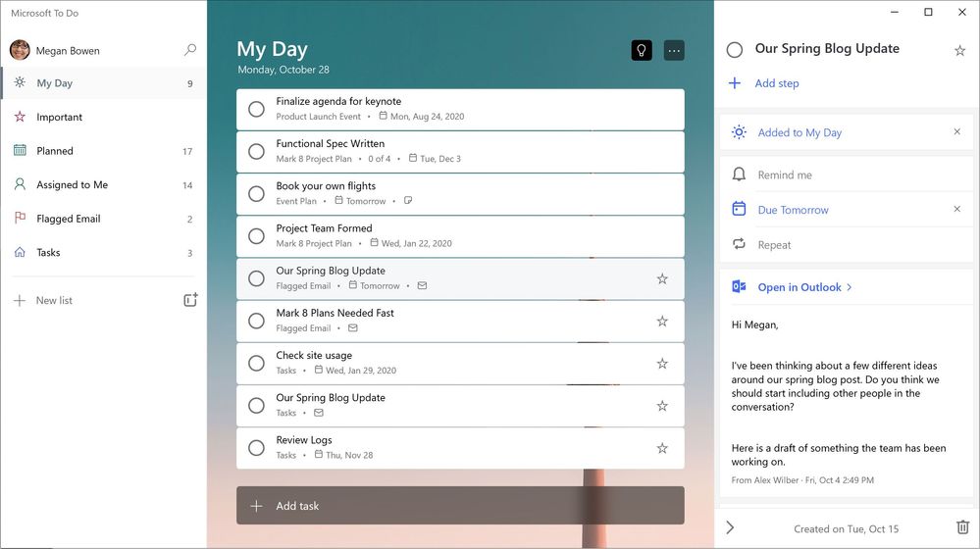
Task: Create a New list
Action: point(54,300)
